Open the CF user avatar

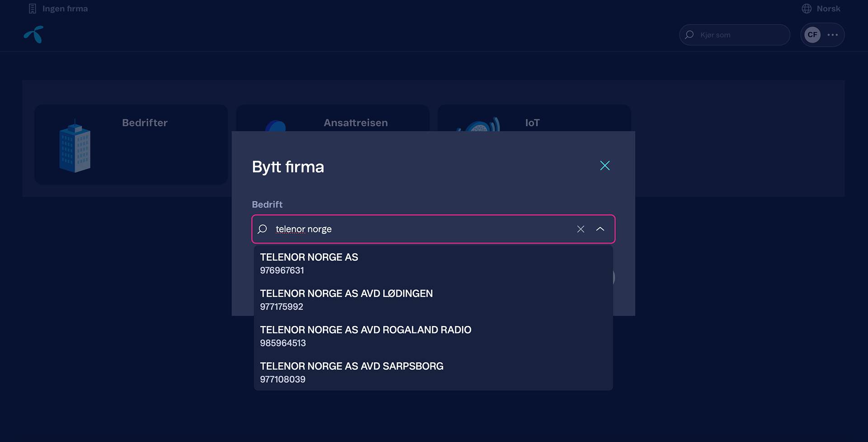[812, 35]
